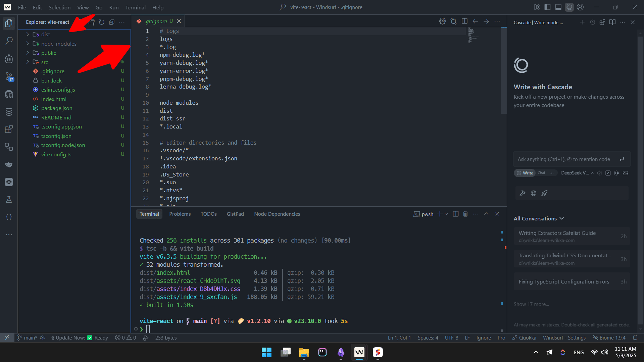The image size is (644, 362).
Task: Click Biome 1.9.4 in status bar
Action: pos(609,338)
